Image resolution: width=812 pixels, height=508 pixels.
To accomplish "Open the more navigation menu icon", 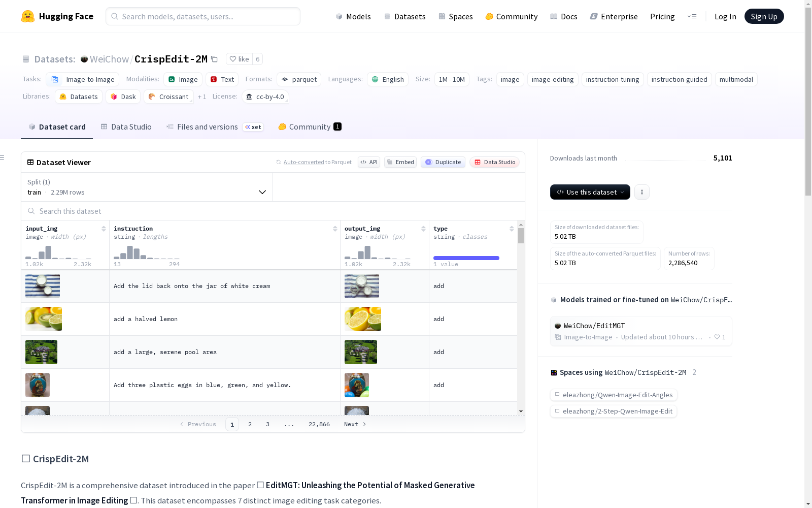I will tap(692, 16).
